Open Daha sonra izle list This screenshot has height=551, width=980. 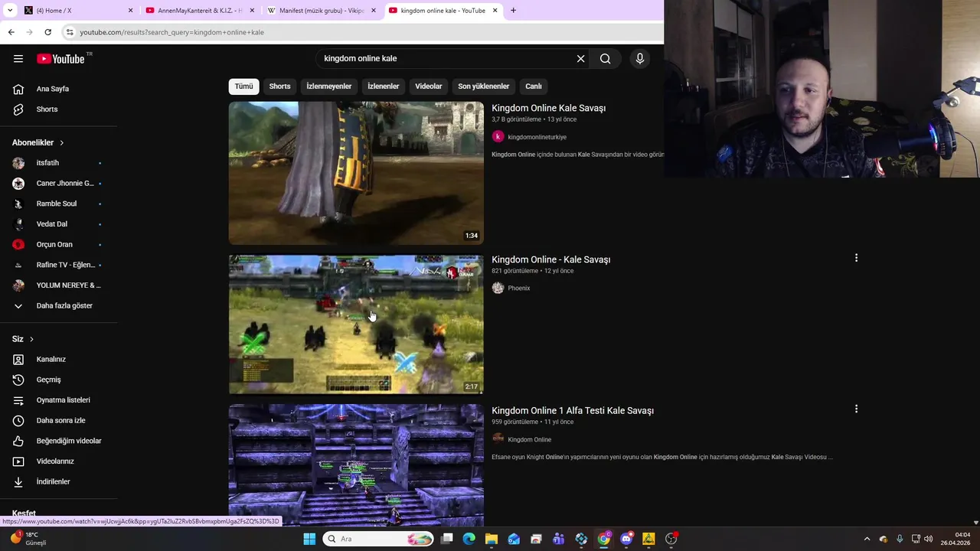pos(59,421)
